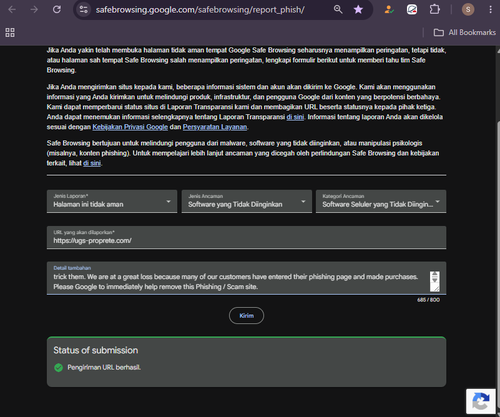500x417 pixels.
Task: View site information icon in address bar
Action: pyautogui.click(x=84, y=9)
